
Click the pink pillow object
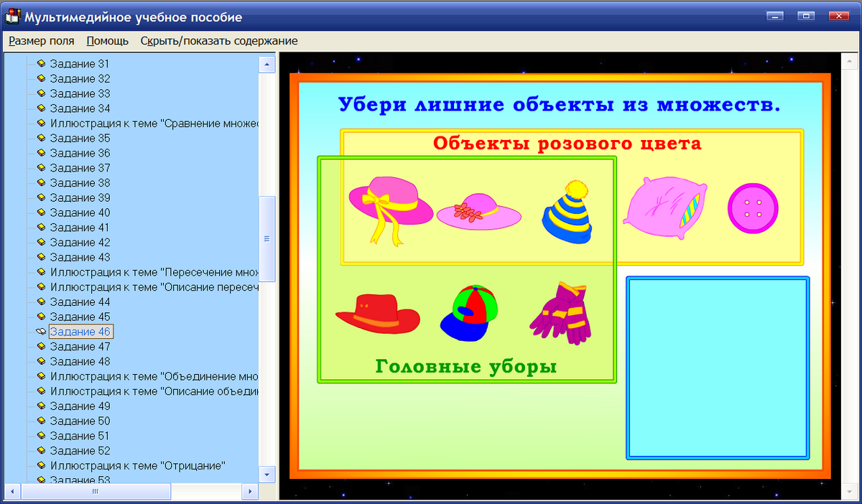point(664,208)
